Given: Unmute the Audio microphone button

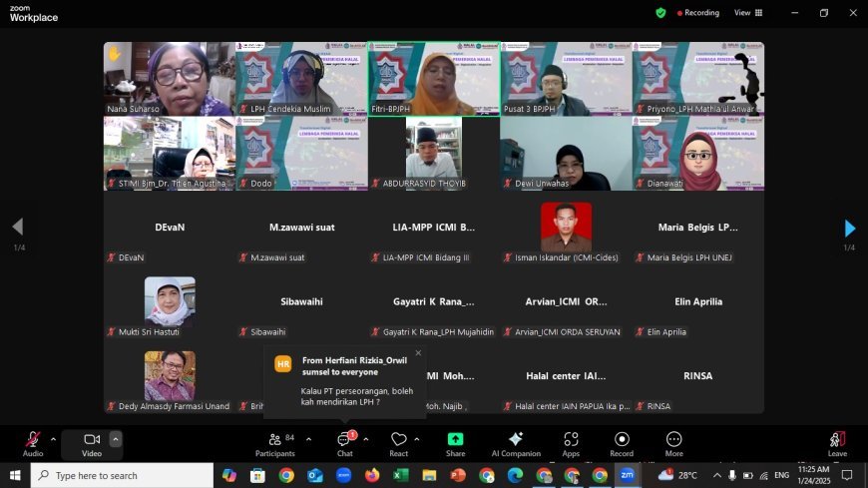Looking at the screenshot, I should (33, 444).
